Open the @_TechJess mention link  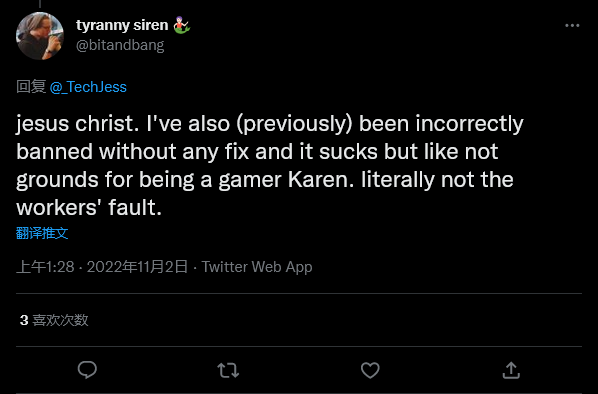pyautogui.click(x=88, y=87)
